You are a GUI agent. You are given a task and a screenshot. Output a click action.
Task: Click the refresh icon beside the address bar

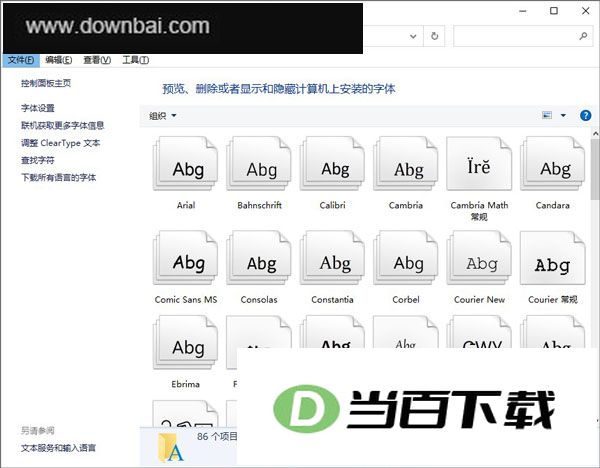click(x=434, y=36)
